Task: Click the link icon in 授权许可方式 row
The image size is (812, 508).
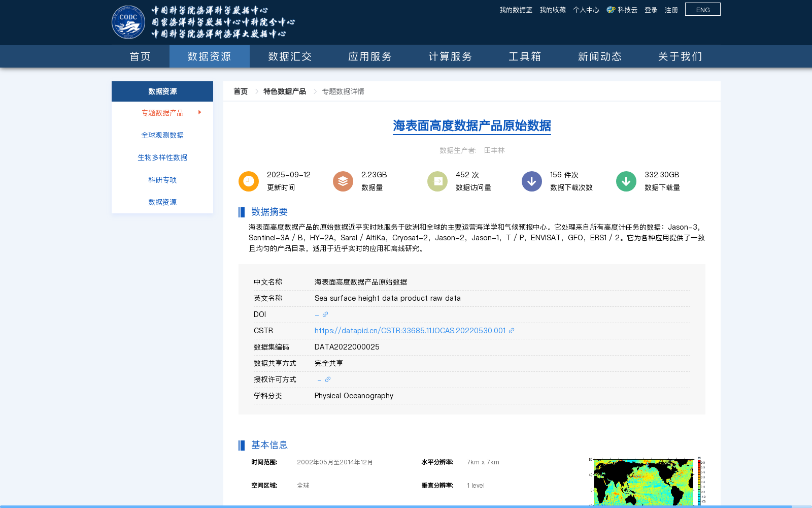Action: pyautogui.click(x=328, y=379)
